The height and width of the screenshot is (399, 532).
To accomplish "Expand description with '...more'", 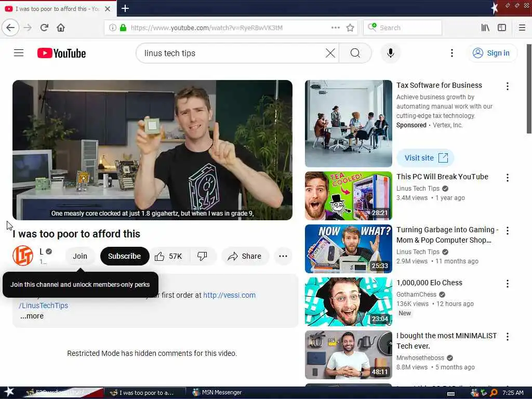I will (x=32, y=316).
